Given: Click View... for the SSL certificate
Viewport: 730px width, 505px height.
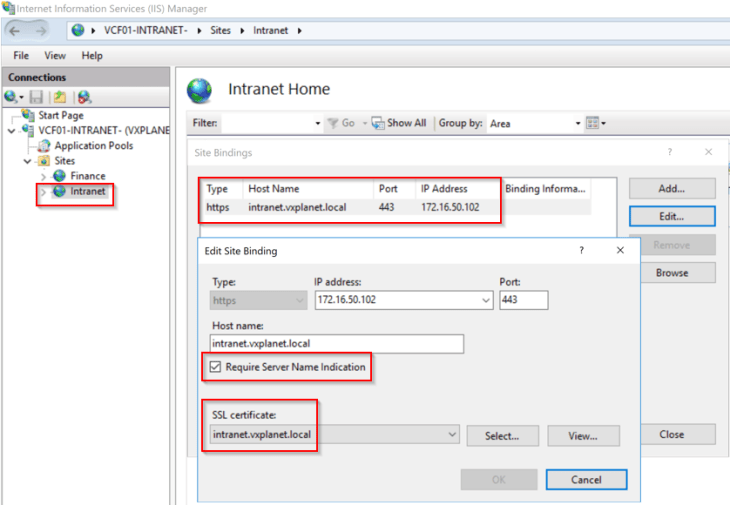Looking at the screenshot, I should pos(583,436).
